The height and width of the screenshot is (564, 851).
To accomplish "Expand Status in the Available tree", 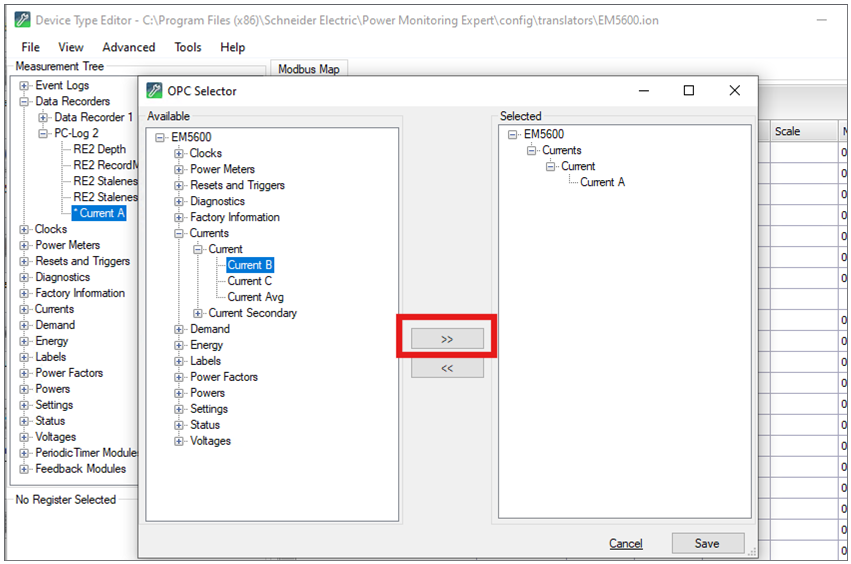I will 179,425.
